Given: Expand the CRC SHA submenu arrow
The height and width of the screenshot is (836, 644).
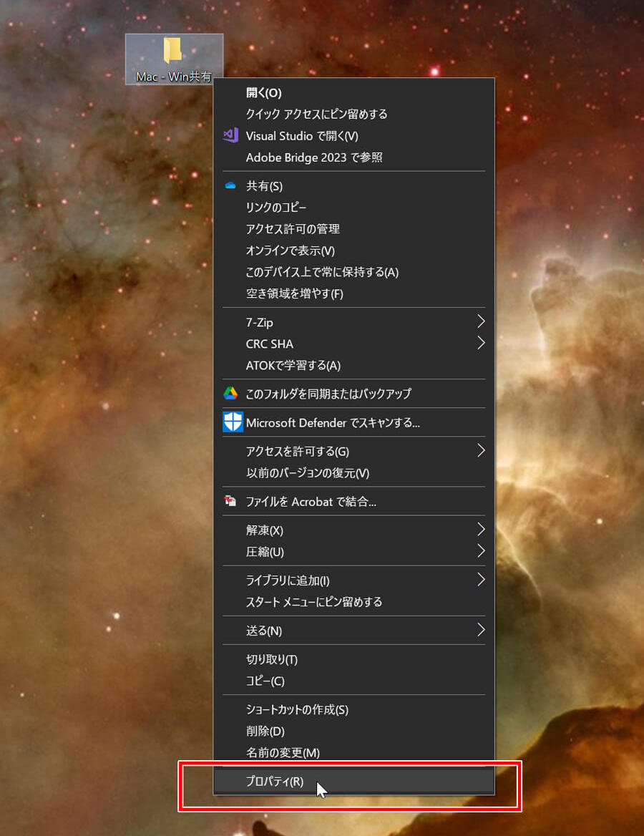Looking at the screenshot, I should pyautogui.click(x=480, y=343).
